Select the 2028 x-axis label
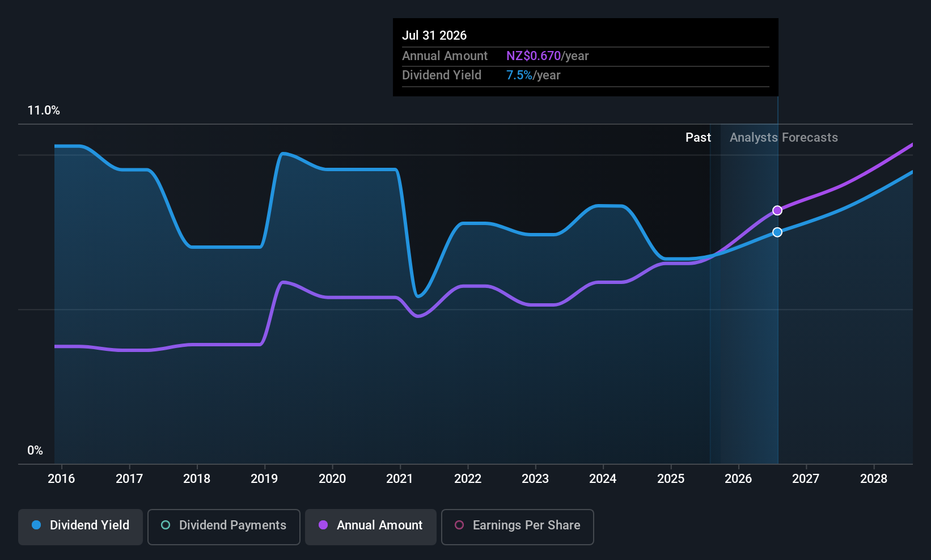 click(x=874, y=479)
